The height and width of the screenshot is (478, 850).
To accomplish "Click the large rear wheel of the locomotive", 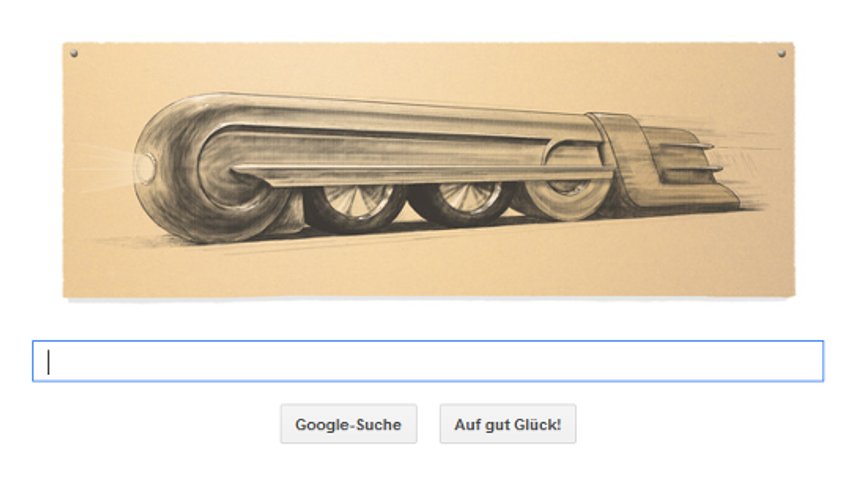I will click(567, 198).
